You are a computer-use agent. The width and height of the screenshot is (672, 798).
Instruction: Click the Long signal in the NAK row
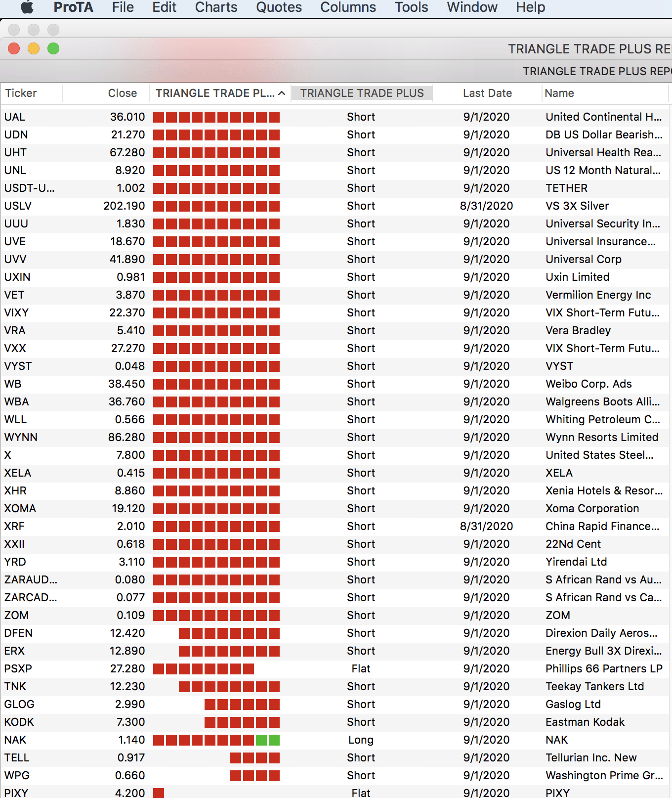pyautogui.click(x=361, y=740)
